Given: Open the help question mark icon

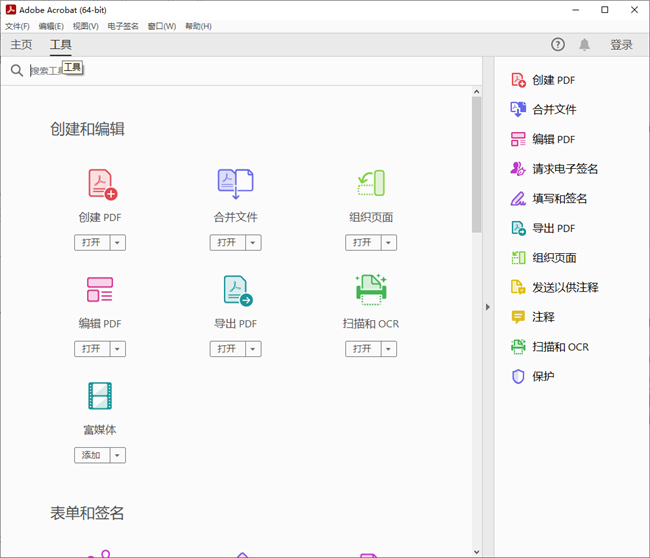Looking at the screenshot, I should coord(558,44).
